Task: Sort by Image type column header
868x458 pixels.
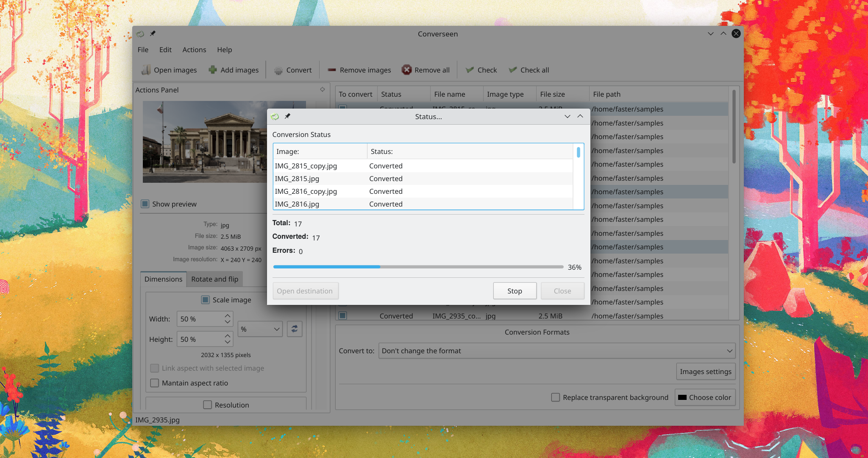Action: pyautogui.click(x=510, y=94)
